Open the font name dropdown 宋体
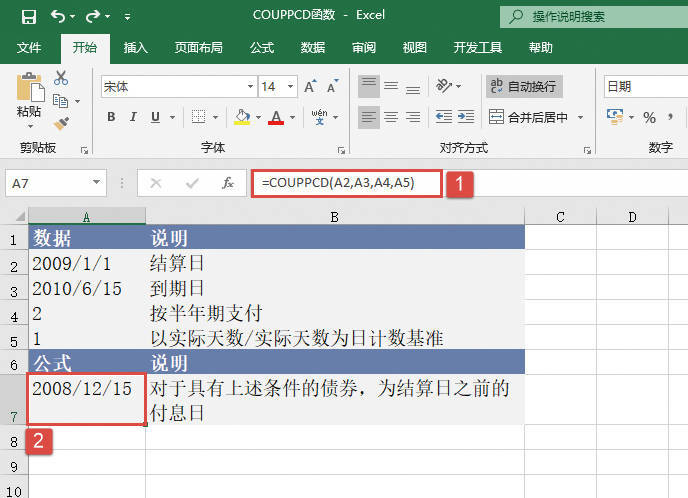688x498 pixels. [x=177, y=87]
